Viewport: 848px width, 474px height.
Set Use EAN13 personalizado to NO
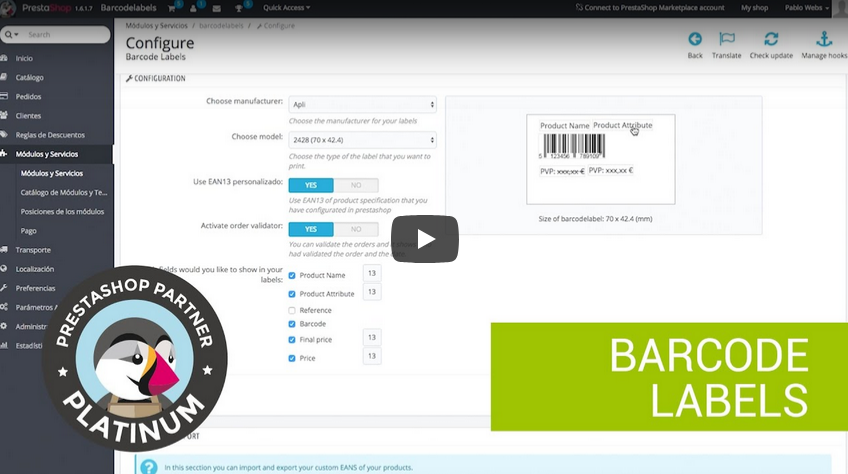tap(356, 185)
